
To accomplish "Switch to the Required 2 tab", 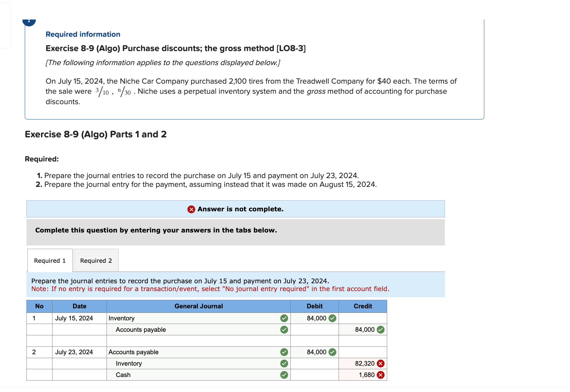I will [96, 260].
